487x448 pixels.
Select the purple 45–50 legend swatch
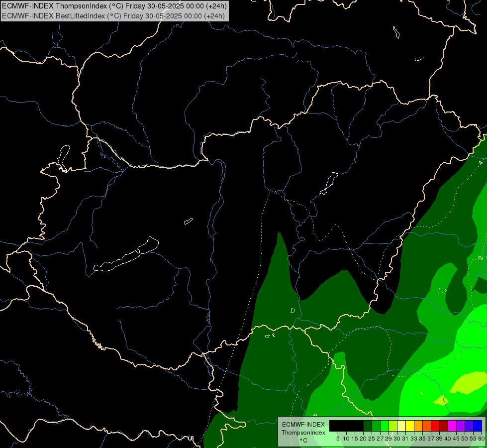pyautogui.click(x=461, y=426)
